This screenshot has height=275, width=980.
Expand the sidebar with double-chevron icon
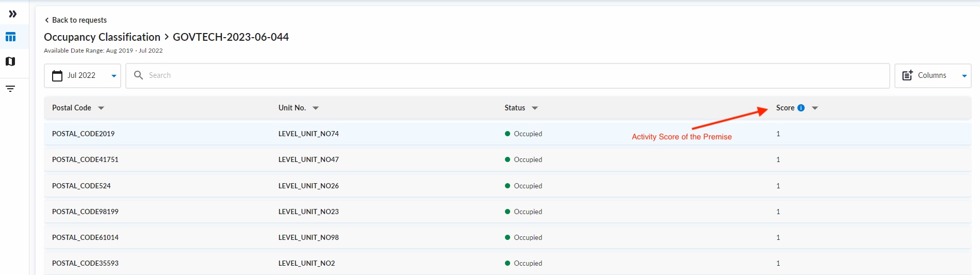(13, 14)
